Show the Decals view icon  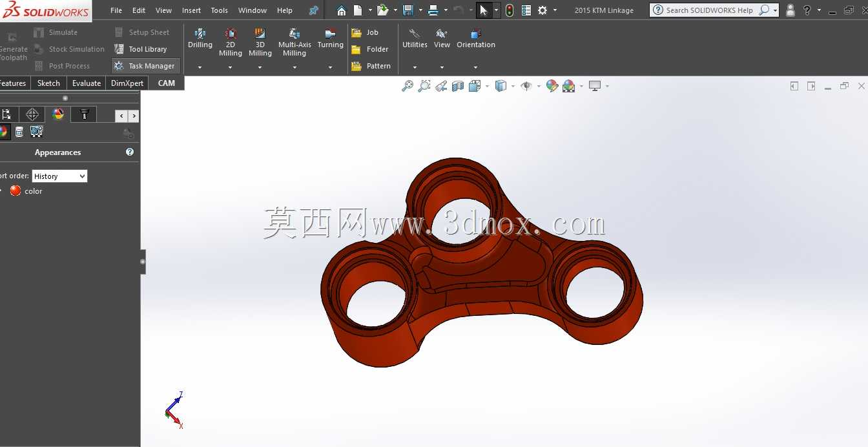coord(19,132)
